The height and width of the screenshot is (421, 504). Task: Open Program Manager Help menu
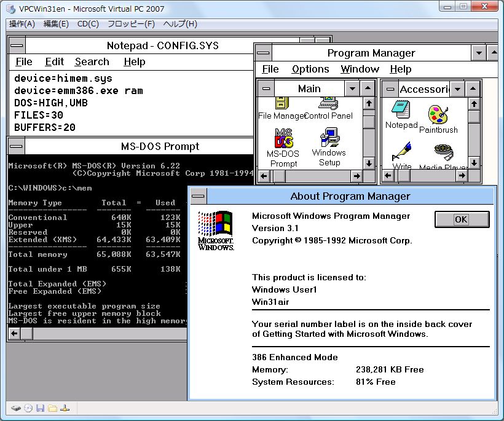pos(401,69)
